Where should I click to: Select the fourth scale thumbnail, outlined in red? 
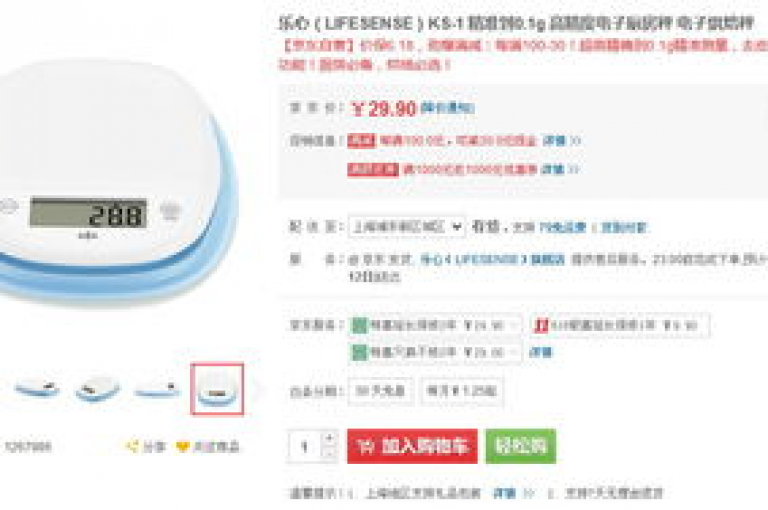(217, 389)
